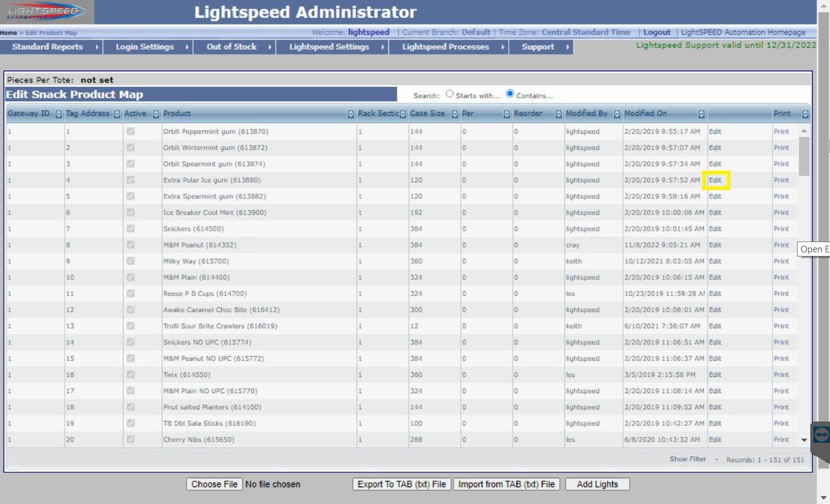This screenshot has height=504, width=830.
Task: Open Active column filter dropdown
Action: pyautogui.click(x=156, y=114)
